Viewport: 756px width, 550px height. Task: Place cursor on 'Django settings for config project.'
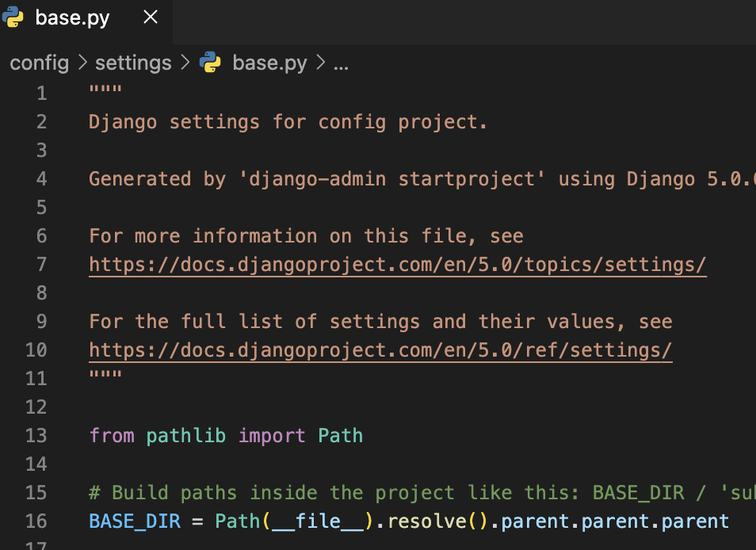tap(288, 122)
